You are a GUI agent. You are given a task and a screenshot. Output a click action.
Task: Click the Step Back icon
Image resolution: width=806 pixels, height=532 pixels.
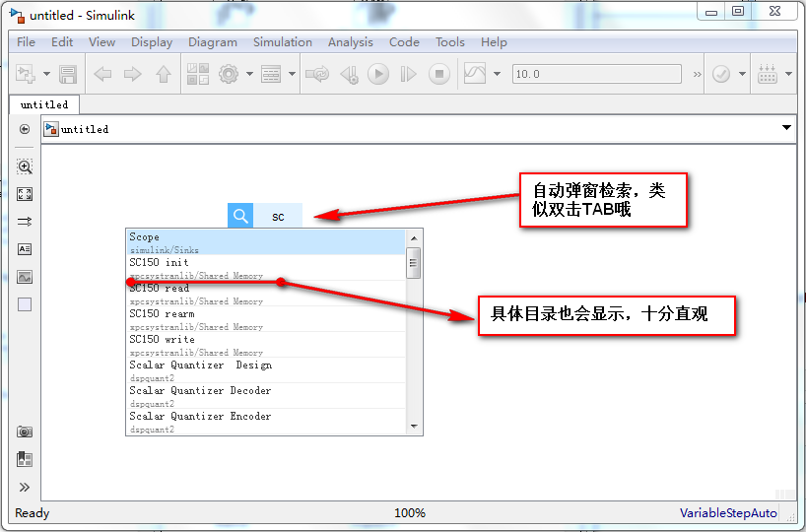pyautogui.click(x=350, y=74)
